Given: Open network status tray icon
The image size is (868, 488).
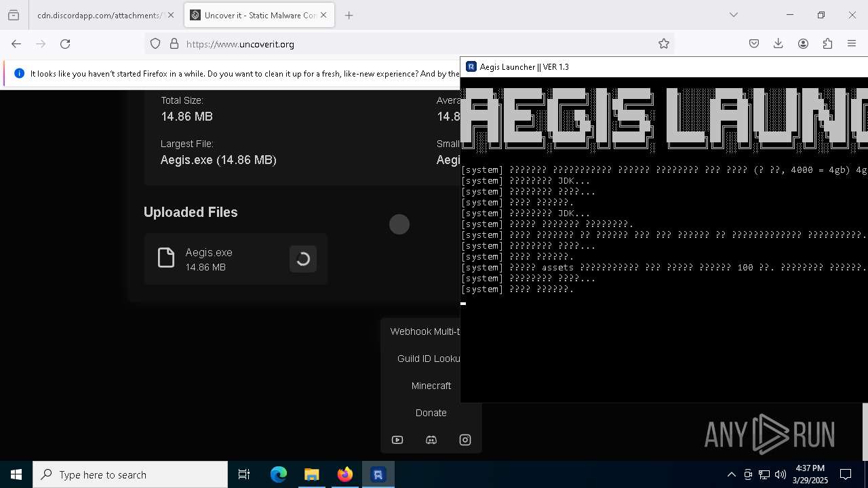Looking at the screenshot, I should (x=764, y=474).
